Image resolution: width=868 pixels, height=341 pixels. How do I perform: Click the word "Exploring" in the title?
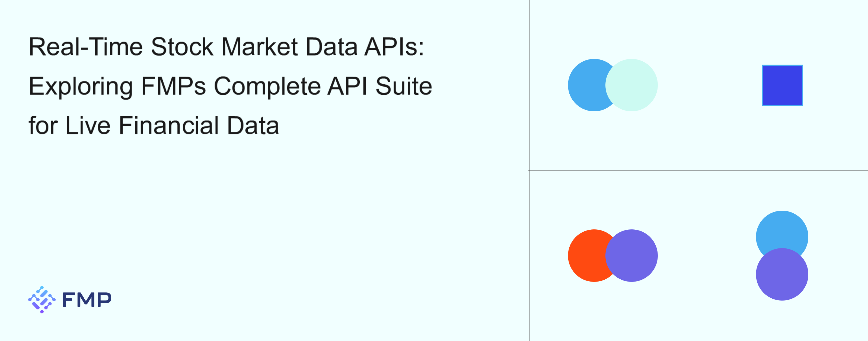coord(81,86)
